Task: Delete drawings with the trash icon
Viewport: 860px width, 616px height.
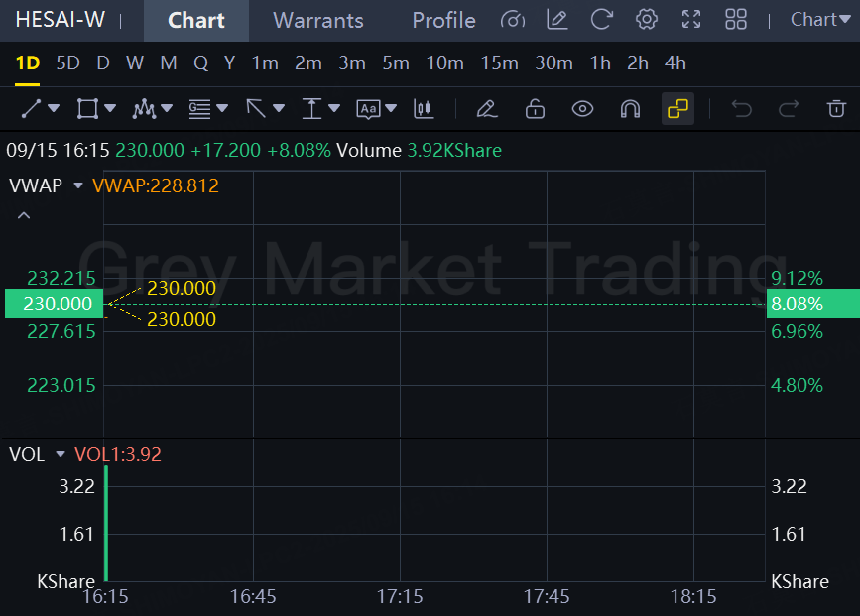Action: click(836, 108)
